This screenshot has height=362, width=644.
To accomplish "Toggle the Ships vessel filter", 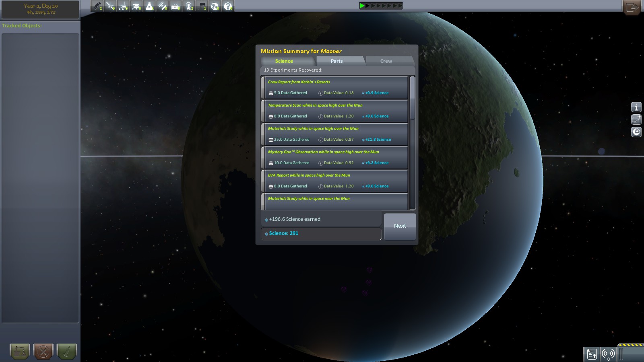I will pos(150,6).
